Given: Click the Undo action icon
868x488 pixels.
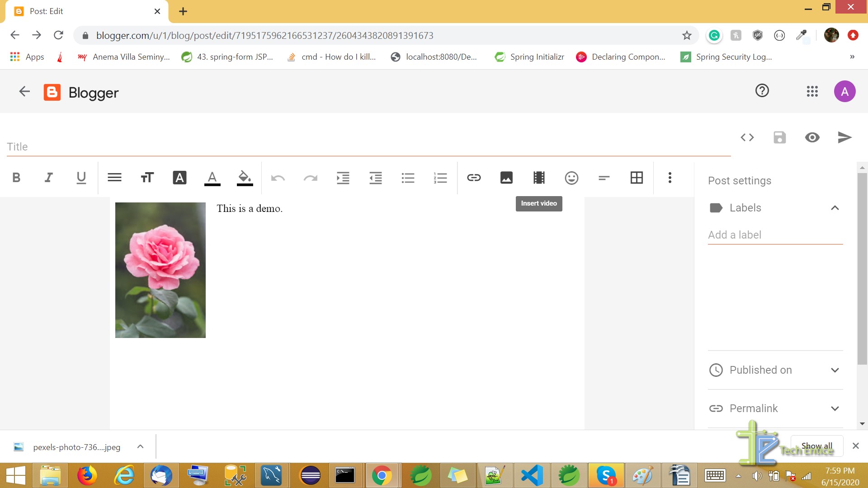Looking at the screenshot, I should (x=278, y=177).
